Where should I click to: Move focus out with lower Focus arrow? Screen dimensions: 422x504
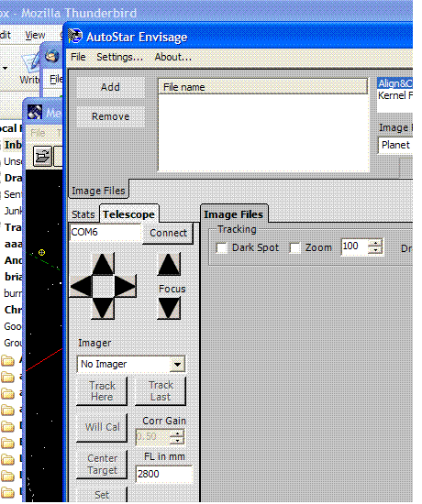169,308
